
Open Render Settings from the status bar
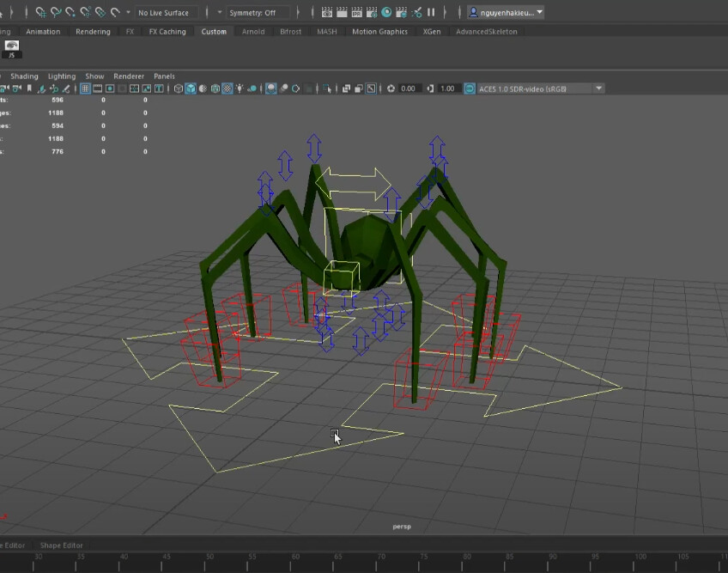[x=372, y=12]
